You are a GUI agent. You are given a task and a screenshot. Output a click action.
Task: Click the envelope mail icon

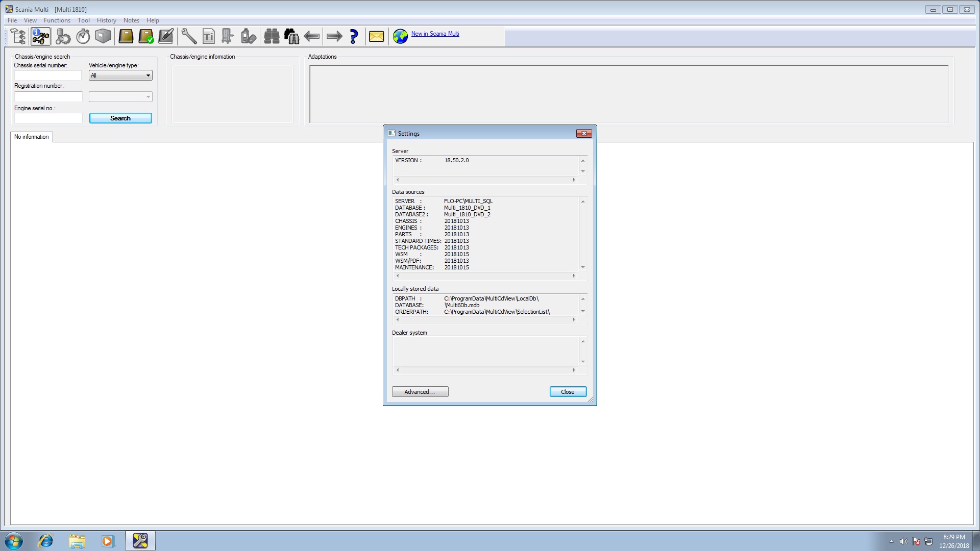(x=376, y=36)
